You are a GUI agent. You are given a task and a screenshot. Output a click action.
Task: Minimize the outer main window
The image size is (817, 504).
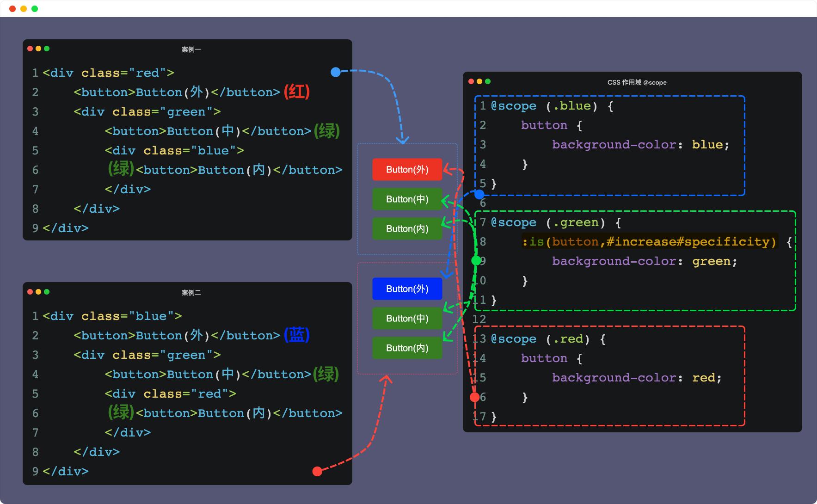coord(24,9)
